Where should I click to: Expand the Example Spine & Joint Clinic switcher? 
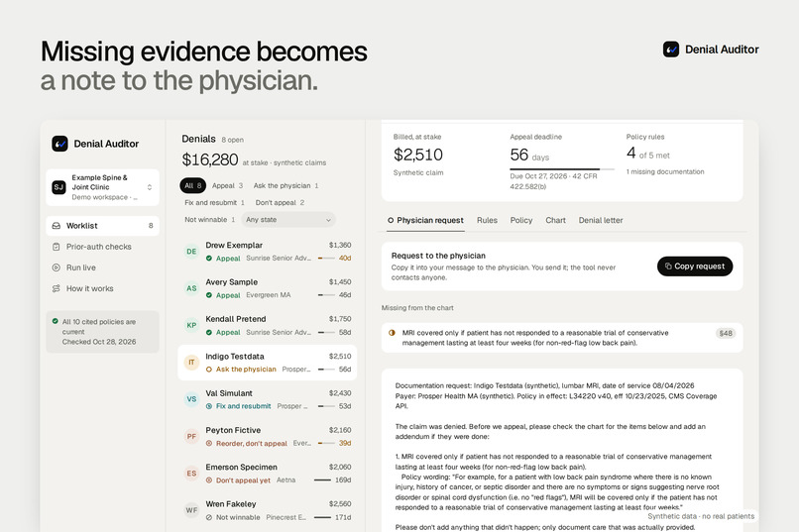pos(102,187)
